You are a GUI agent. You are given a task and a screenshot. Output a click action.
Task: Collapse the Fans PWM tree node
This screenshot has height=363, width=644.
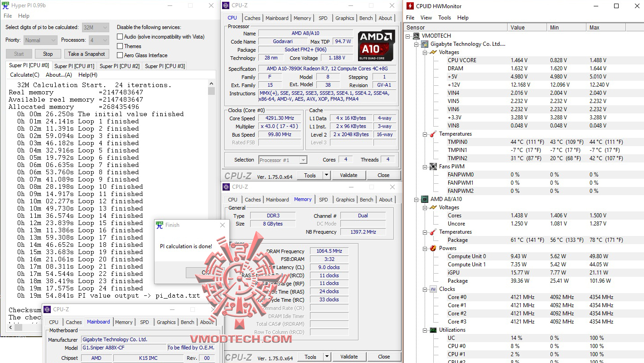pyautogui.click(x=425, y=167)
